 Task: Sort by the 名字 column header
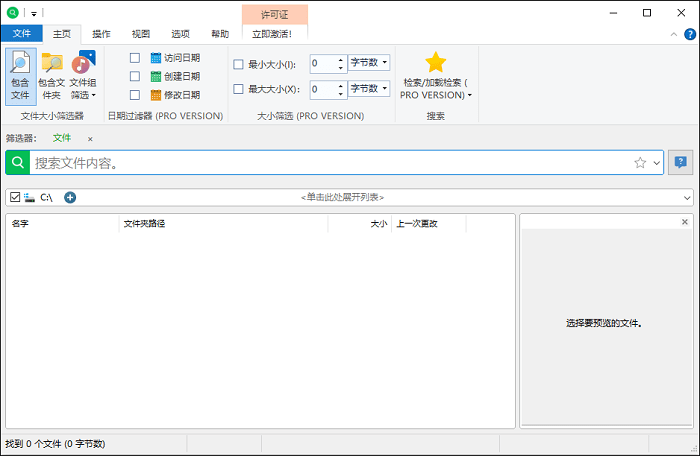pos(60,223)
